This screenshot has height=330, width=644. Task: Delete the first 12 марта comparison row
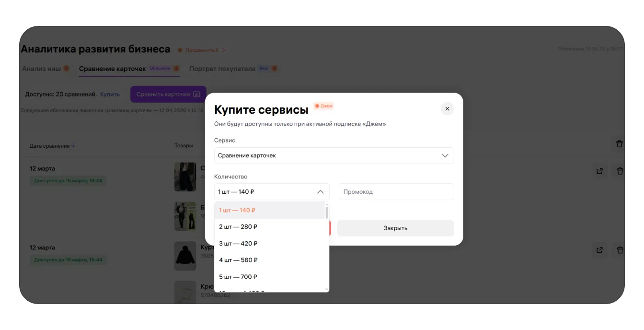[620, 171]
